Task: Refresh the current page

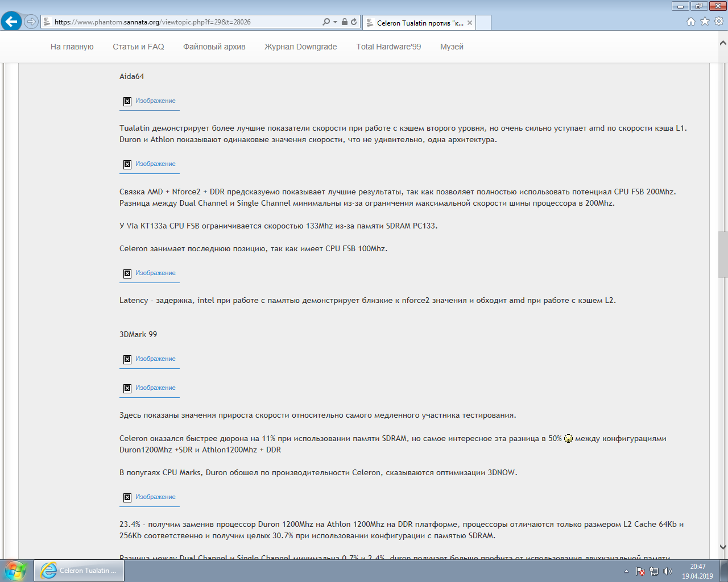Action: click(354, 22)
